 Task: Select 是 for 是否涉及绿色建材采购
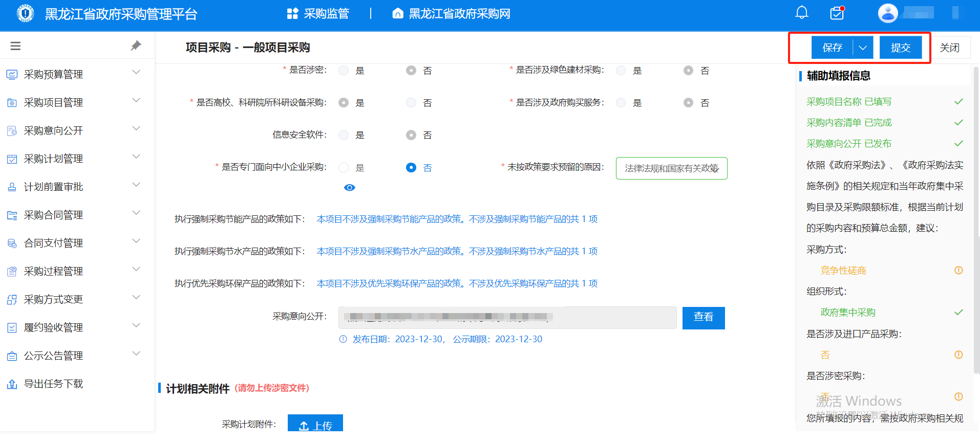coord(621,71)
